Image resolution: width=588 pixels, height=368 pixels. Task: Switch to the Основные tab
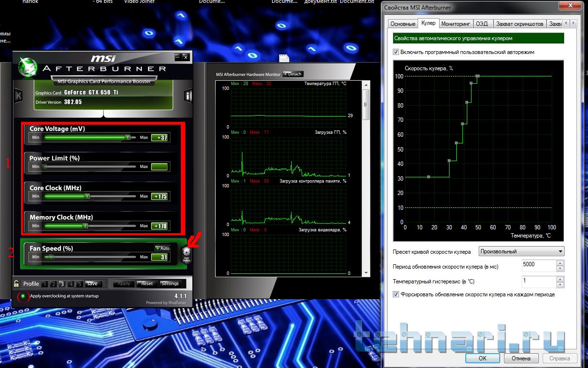pos(403,24)
